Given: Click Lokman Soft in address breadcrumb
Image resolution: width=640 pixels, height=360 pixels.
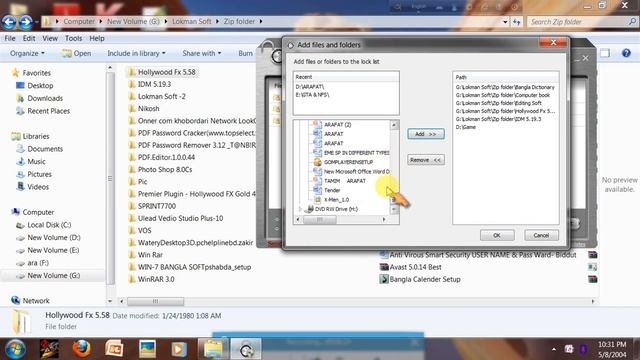Looking at the screenshot, I should [x=191, y=21].
